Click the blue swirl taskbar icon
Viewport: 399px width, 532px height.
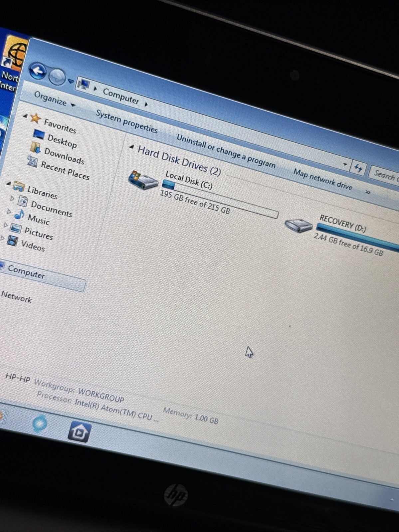coord(40,424)
